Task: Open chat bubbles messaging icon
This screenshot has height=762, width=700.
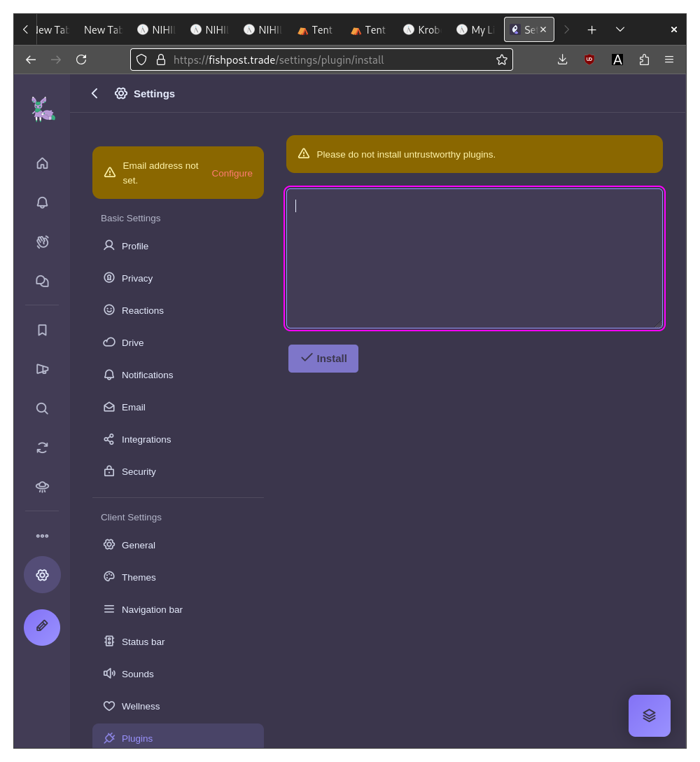Action: [42, 281]
